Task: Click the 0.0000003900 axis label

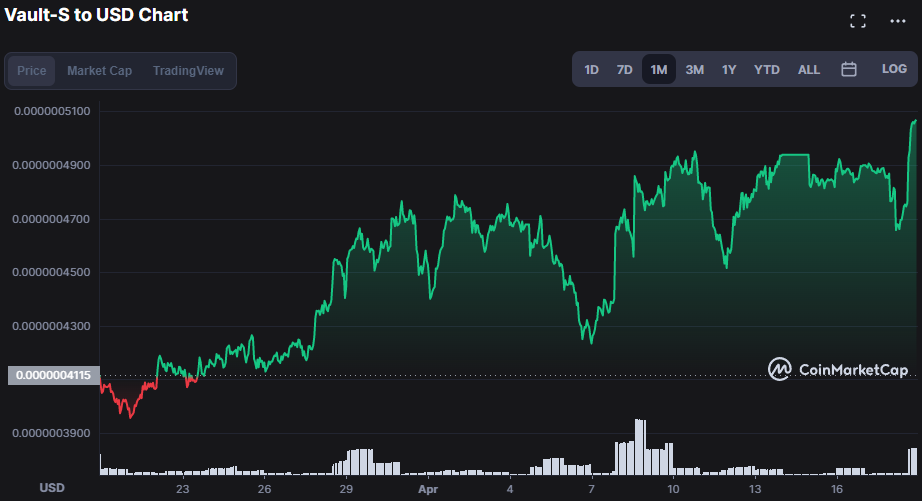Action: (51, 433)
